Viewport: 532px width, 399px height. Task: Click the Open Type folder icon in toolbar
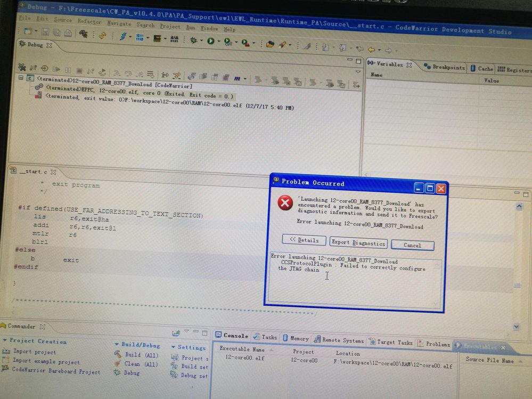[x=270, y=44]
